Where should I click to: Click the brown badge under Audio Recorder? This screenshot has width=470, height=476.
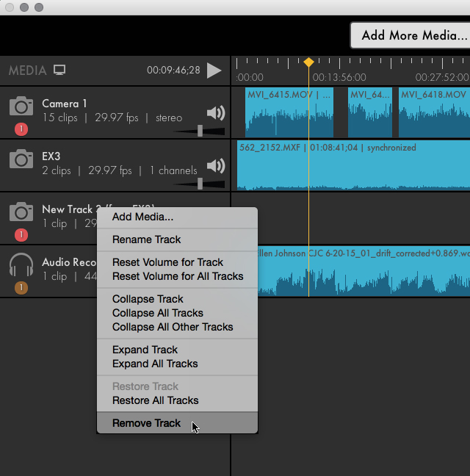21,287
